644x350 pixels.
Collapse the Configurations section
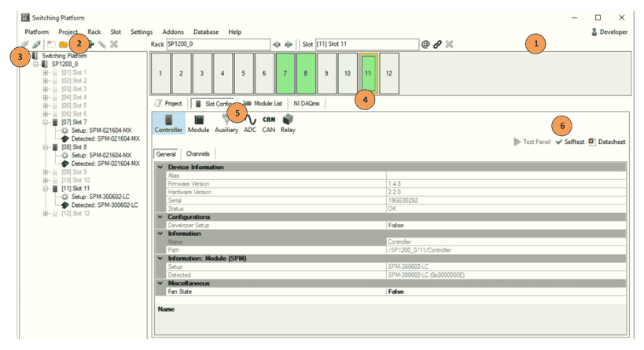(160, 217)
